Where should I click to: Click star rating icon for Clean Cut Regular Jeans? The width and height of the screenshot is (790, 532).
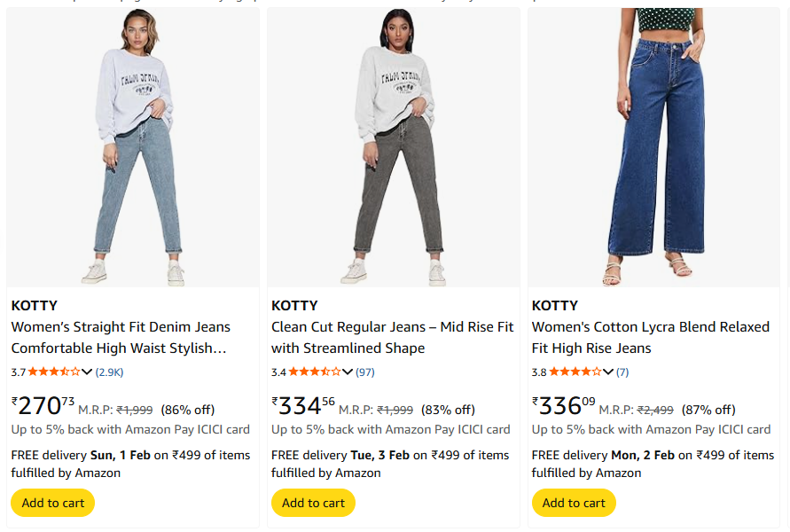(x=315, y=372)
